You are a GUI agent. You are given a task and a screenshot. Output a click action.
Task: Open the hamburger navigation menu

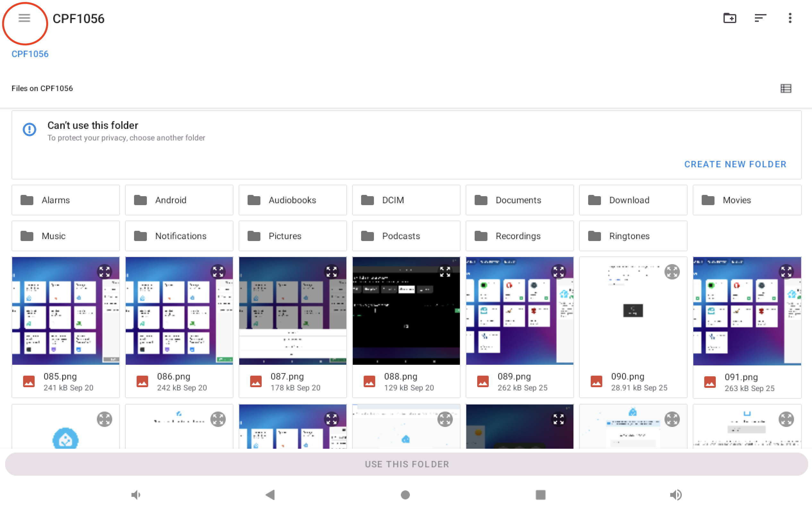(x=24, y=18)
